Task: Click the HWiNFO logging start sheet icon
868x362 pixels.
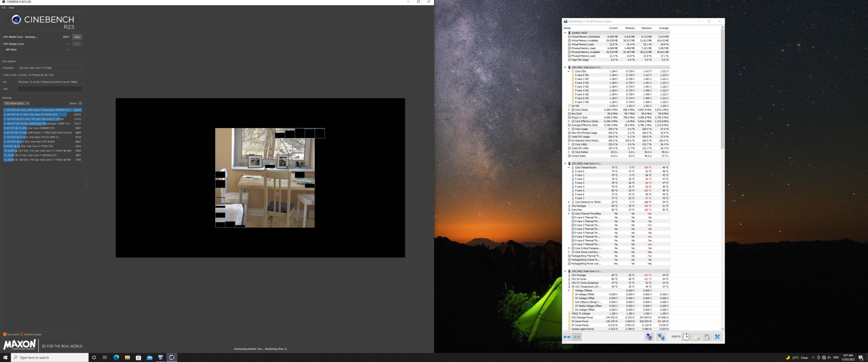Action: click(x=697, y=337)
